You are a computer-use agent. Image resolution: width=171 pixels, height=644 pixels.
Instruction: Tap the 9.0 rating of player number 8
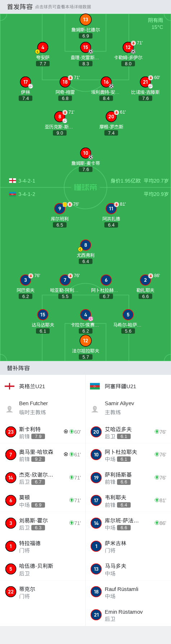point(60,133)
